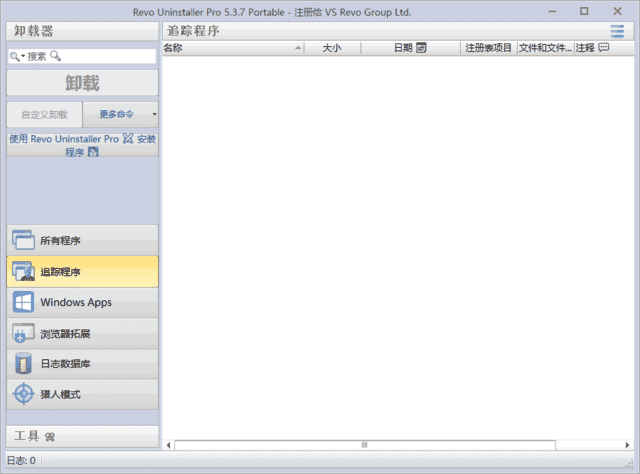Click the 注释 column header

click(x=603, y=48)
